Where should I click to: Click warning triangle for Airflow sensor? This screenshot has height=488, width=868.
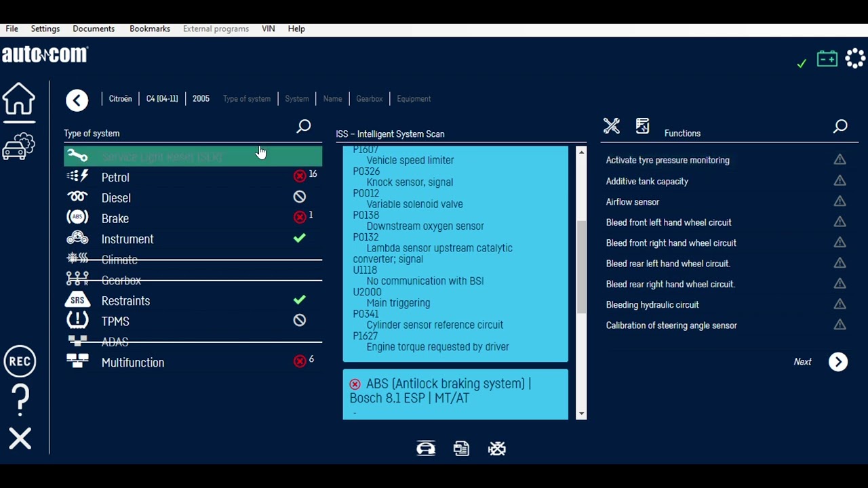coord(840,201)
